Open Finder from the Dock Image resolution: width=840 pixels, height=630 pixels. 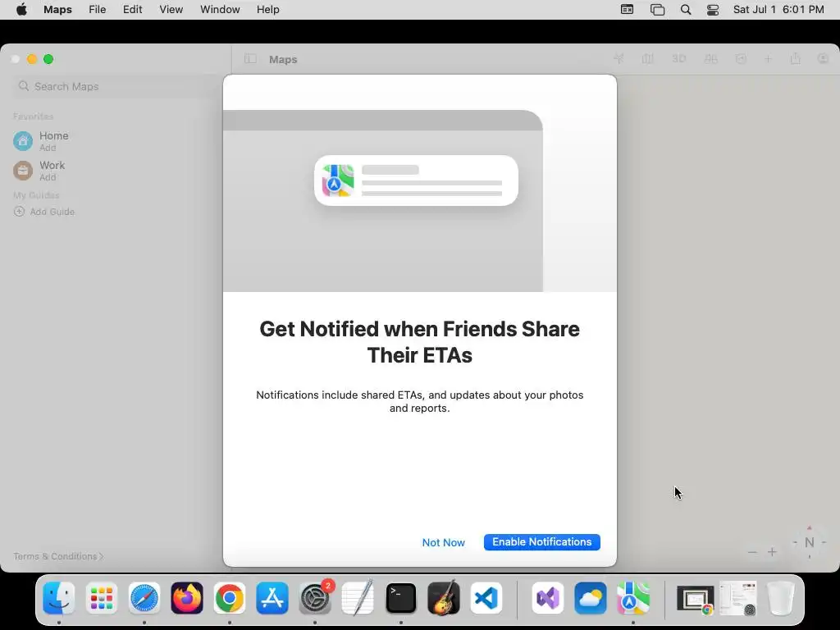click(x=59, y=598)
